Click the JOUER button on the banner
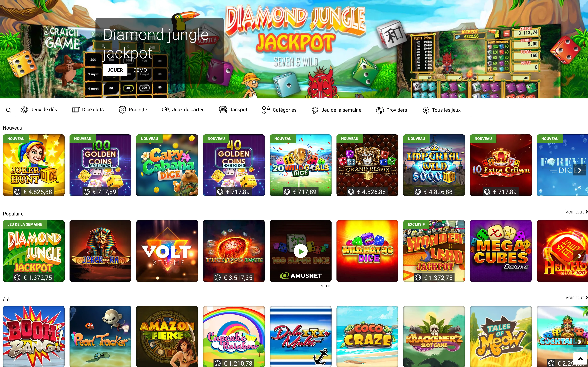The height and width of the screenshot is (367, 588). click(x=115, y=70)
